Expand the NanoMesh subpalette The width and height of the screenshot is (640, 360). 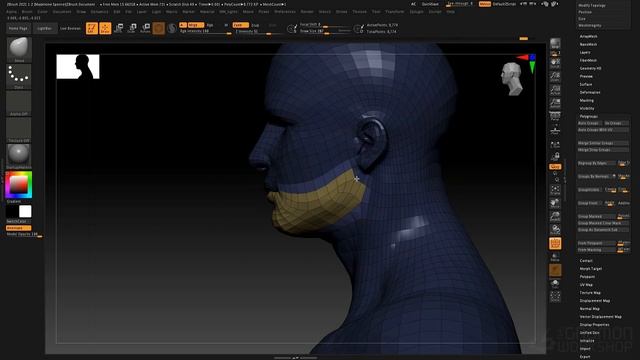589,44
